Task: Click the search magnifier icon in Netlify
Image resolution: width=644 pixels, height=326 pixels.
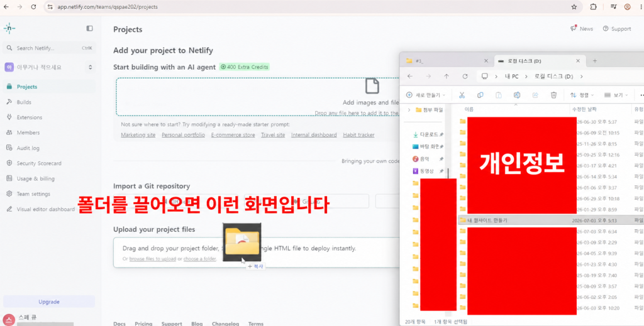Action: click(x=9, y=48)
